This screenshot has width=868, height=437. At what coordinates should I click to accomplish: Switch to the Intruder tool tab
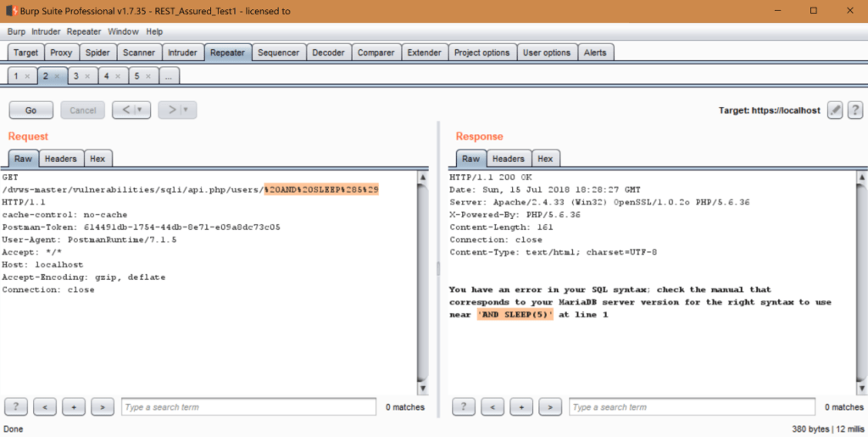(x=182, y=53)
